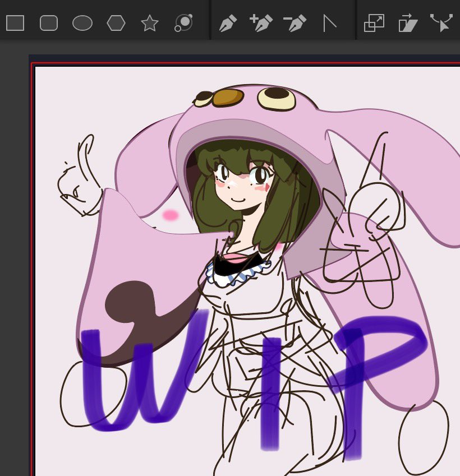
Task: Click the branching arrow selection icon
Action: [441, 22]
